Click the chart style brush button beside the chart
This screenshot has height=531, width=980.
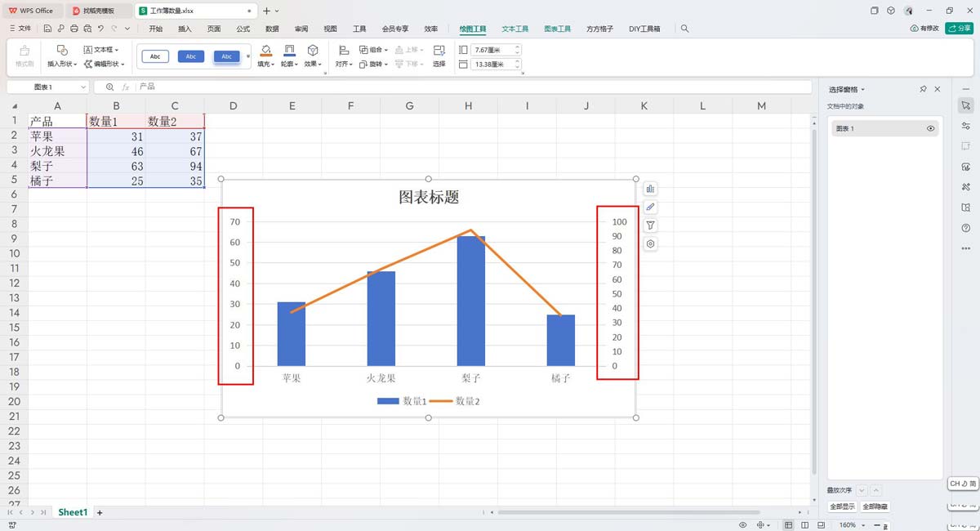point(650,207)
